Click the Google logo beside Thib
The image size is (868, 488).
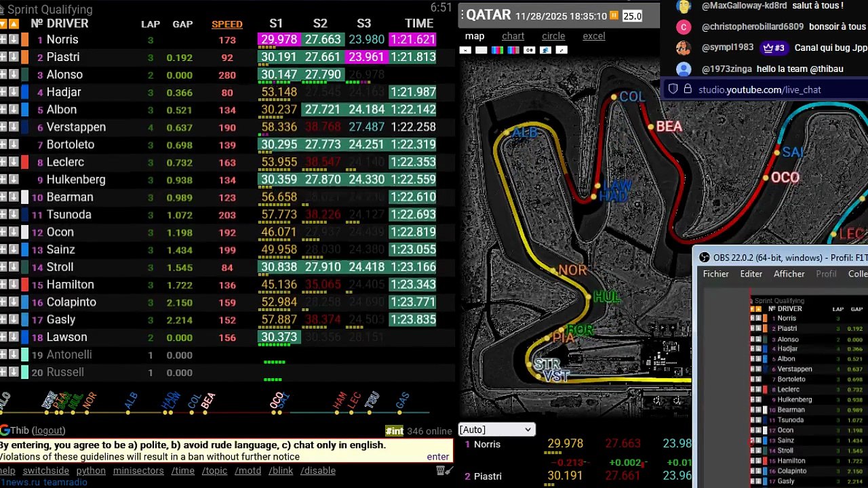click(x=5, y=430)
